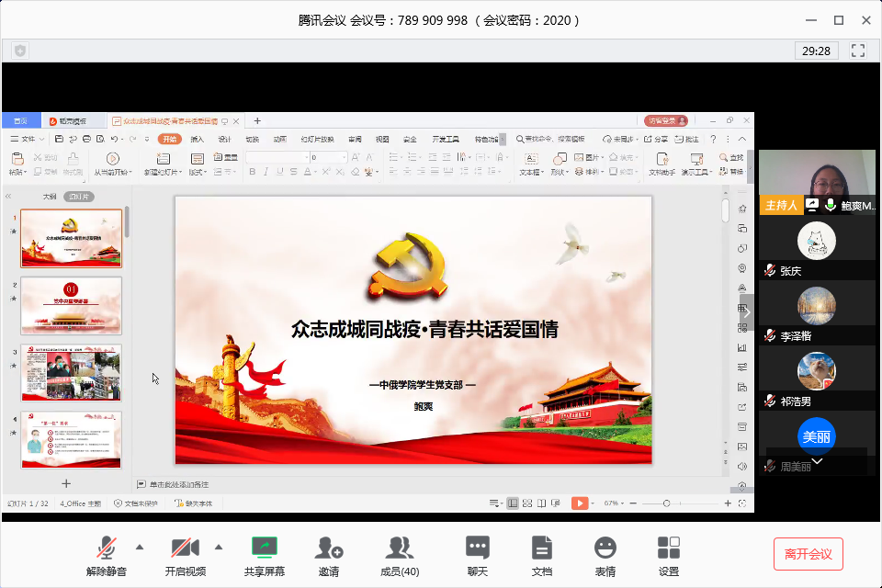Click the search commands field 查找命令

(550, 139)
